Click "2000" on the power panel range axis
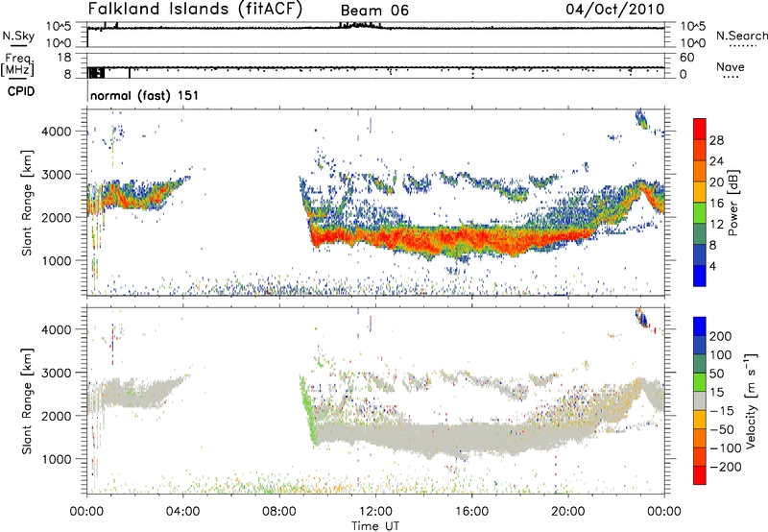Viewport: 768px width, 532px height. [x=56, y=217]
